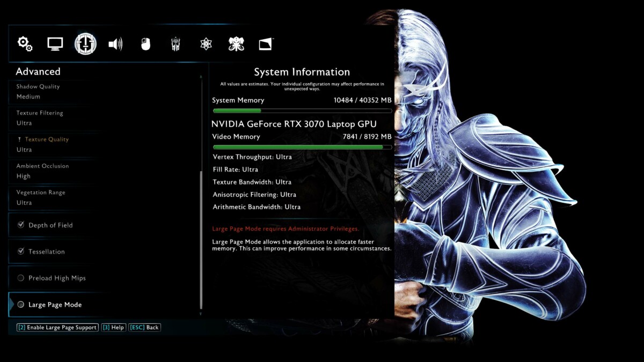644x362 pixels.
Task: Toggle the Depth of Field checkbox
Action: pos(21,225)
